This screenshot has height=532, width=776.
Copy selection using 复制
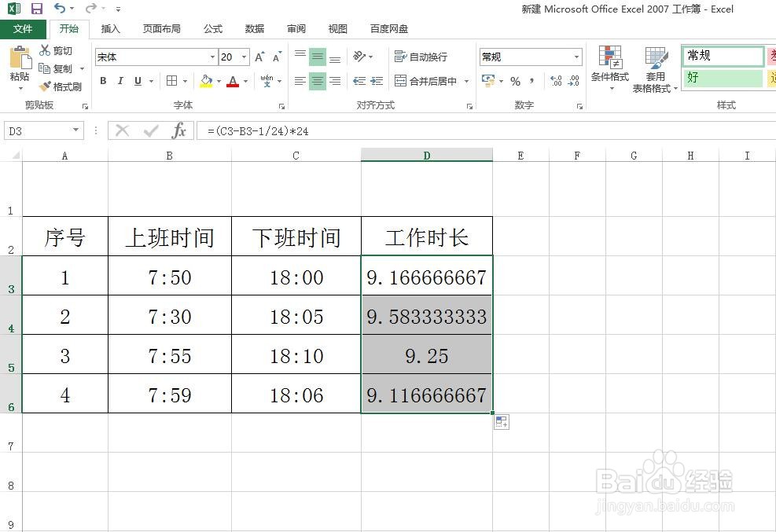pyautogui.click(x=56, y=68)
